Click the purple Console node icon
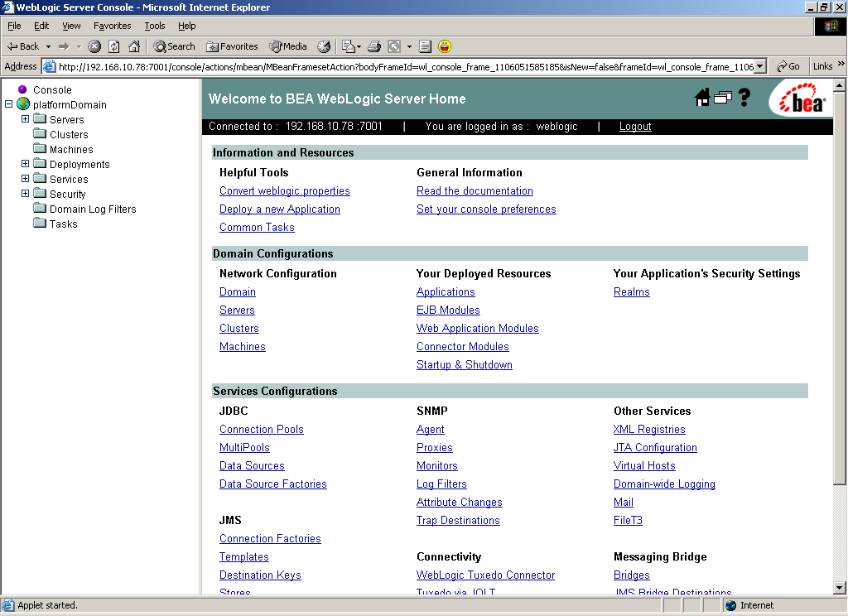The height and width of the screenshot is (616, 848). pyautogui.click(x=22, y=89)
